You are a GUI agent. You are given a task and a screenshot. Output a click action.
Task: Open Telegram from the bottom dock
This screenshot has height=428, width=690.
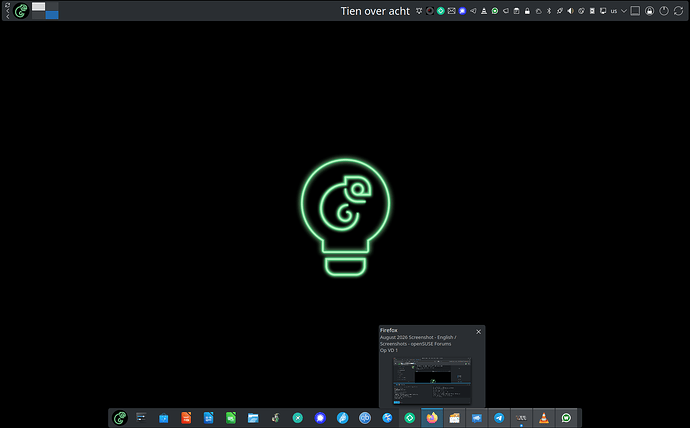(499, 418)
